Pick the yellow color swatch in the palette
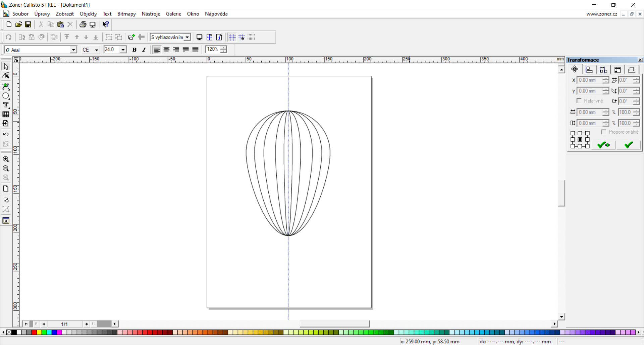This screenshot has width=644, height=345. pos(39,332)
